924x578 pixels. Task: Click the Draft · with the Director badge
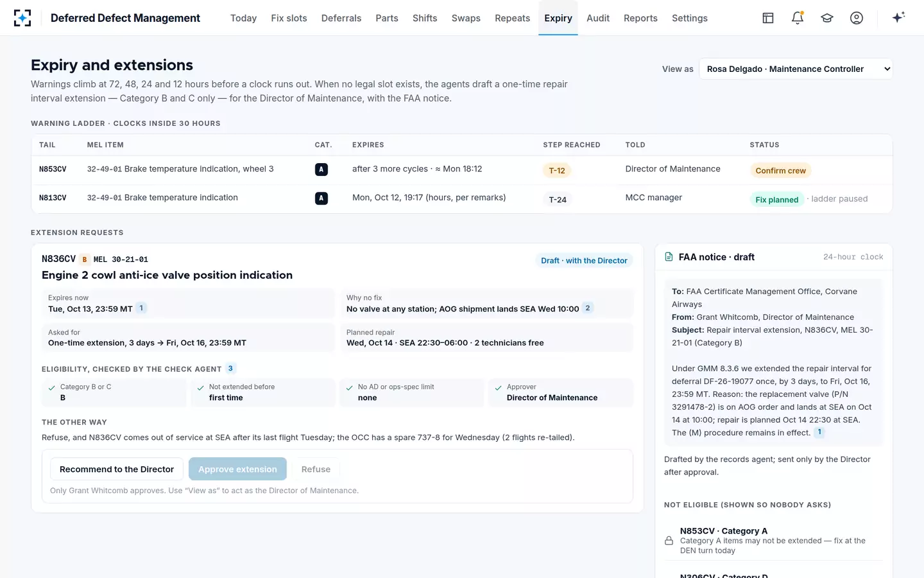[x=584, y=260]
